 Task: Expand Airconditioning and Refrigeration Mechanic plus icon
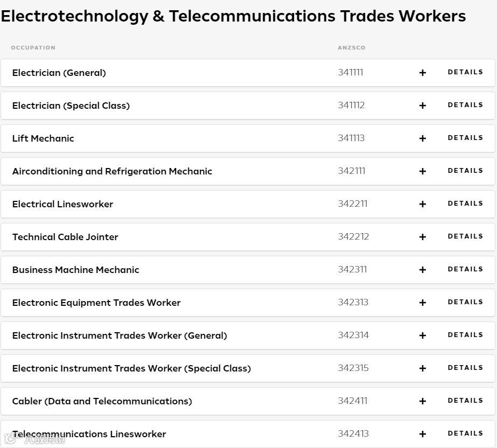pyautogui.click(x=423, y=171)
